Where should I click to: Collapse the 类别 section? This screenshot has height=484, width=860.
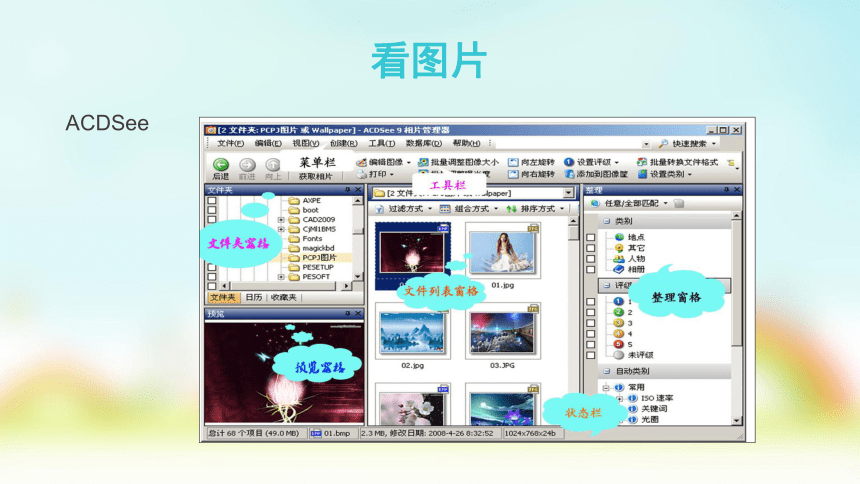coord(607,221)
